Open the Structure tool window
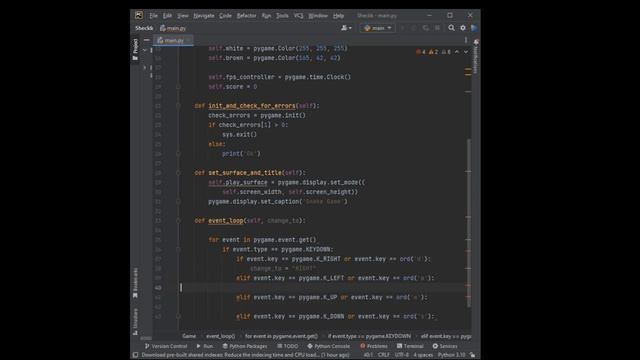 135,322
